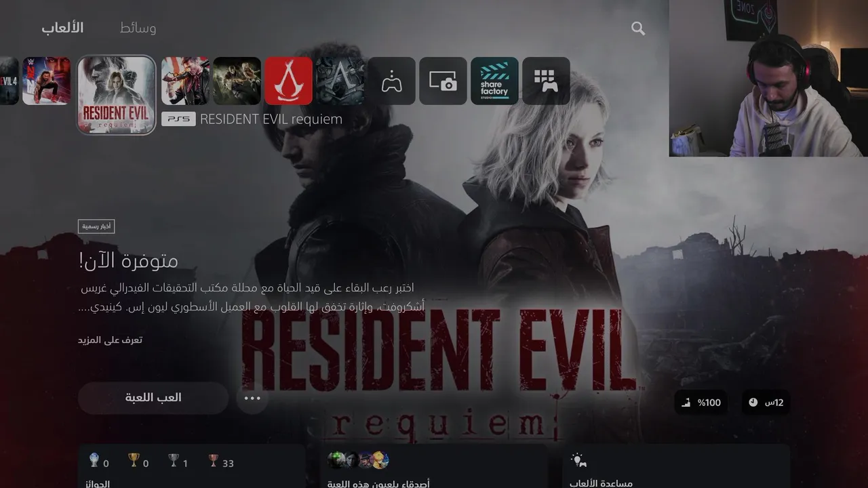
Task: Launch the red Assassin's Creed Shadows tile
Action: pos(288,81)
